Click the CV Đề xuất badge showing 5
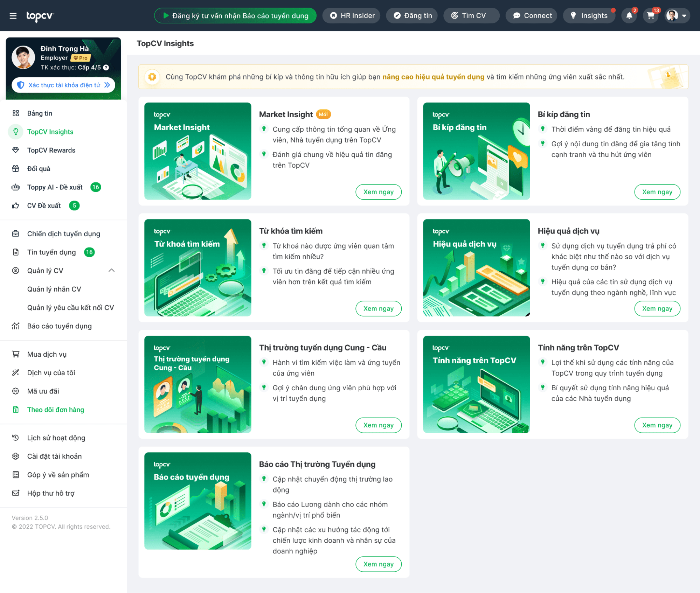 click(74, 206)
